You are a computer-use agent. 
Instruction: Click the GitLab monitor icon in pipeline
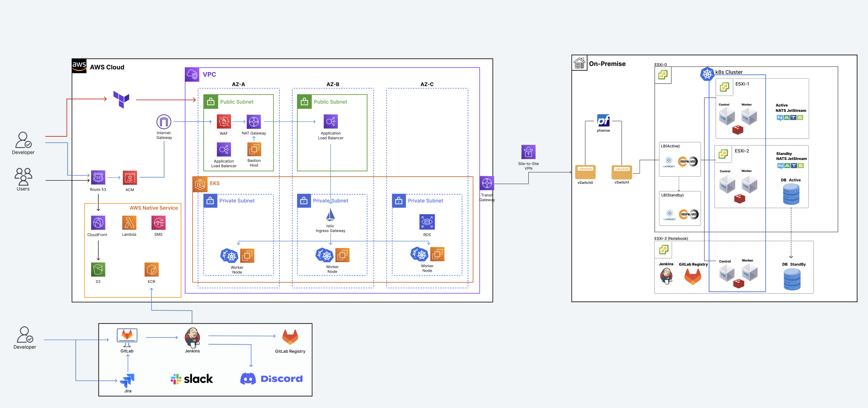127,337
